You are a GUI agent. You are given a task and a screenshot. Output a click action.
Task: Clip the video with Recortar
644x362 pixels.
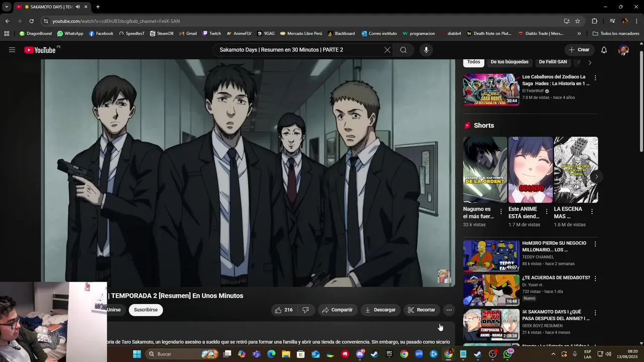point(421,310)
